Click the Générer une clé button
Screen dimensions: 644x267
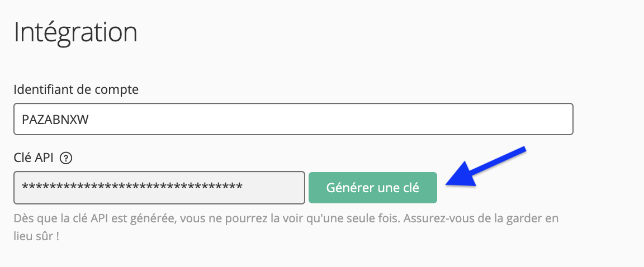pyautogui.click(x=372, y=188)
